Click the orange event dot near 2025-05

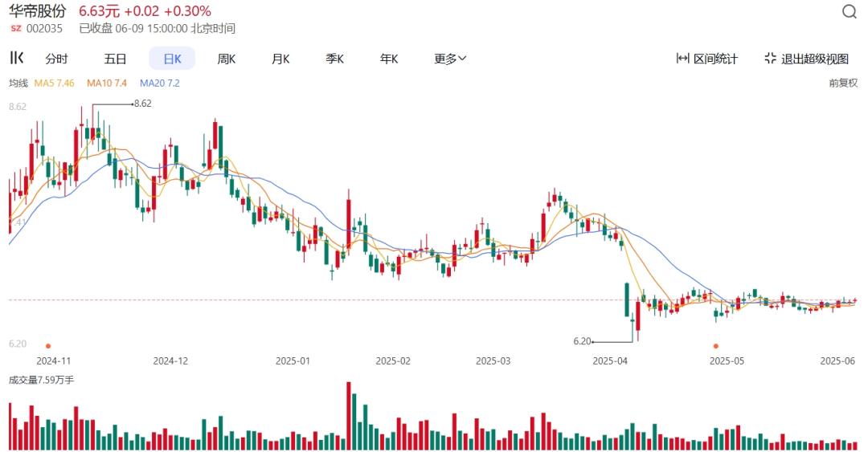[x=715, y=346]
